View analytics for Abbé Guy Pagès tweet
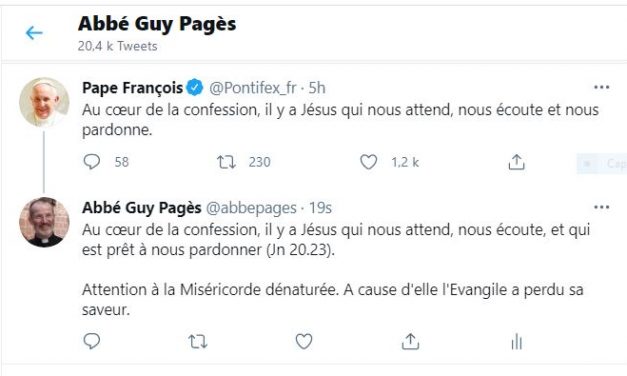The image size is (627, 376). point(517,342)
